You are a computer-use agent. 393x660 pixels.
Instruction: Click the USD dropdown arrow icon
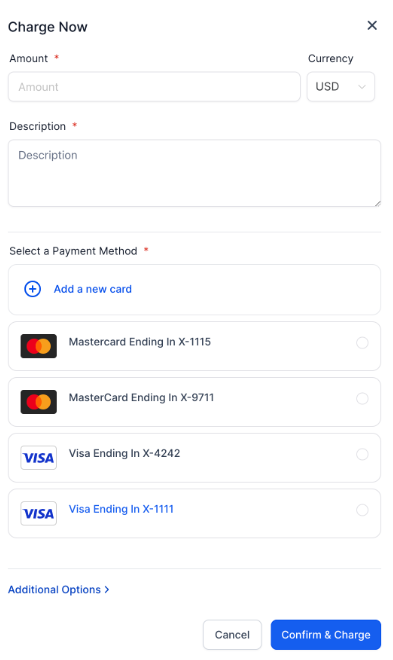tap(361, 87)
